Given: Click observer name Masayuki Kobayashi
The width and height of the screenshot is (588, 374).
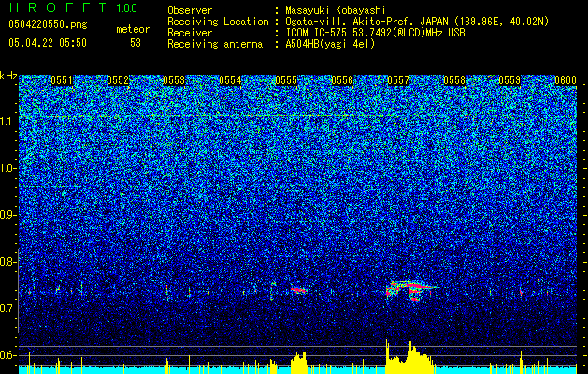Looking at the screenshot, I should point(335,10).
